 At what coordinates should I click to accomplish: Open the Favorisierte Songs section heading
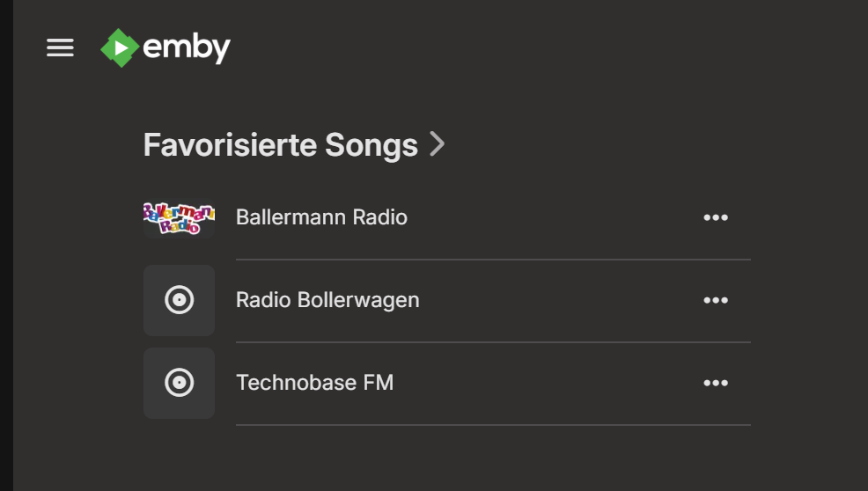(280, 144)
